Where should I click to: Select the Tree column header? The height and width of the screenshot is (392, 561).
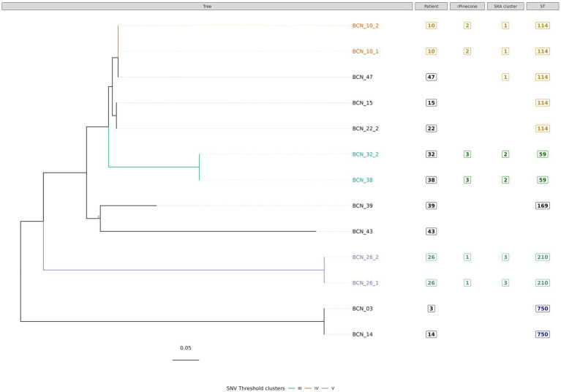(x=207, y=6)
